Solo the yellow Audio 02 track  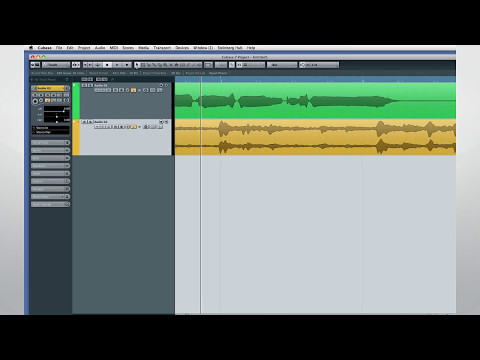90,122
